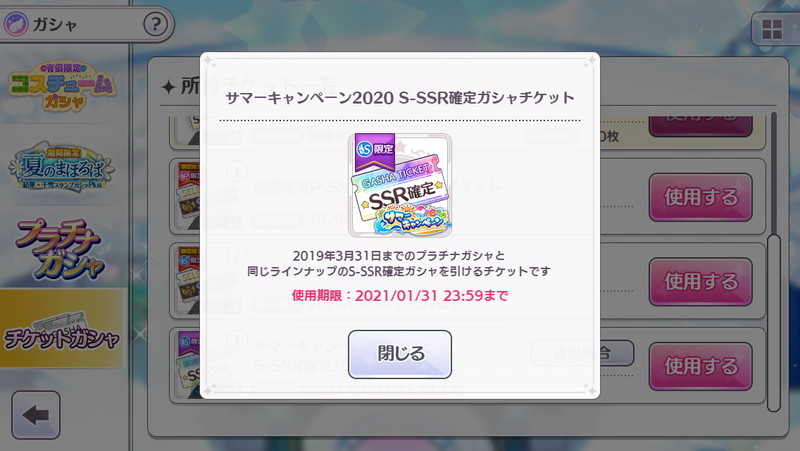The image size is (800, 451).
Task: Open the grid menu icon
Action: (772, 30)
